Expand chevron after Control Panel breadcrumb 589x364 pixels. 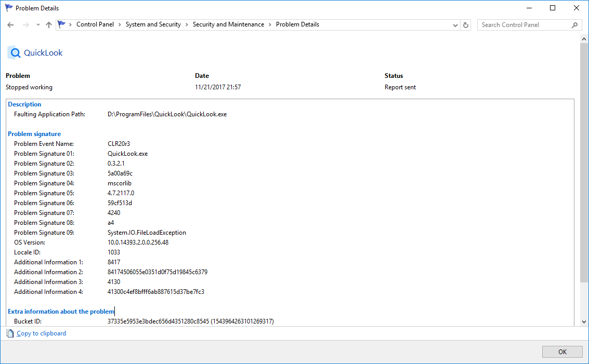coord(120,25)
